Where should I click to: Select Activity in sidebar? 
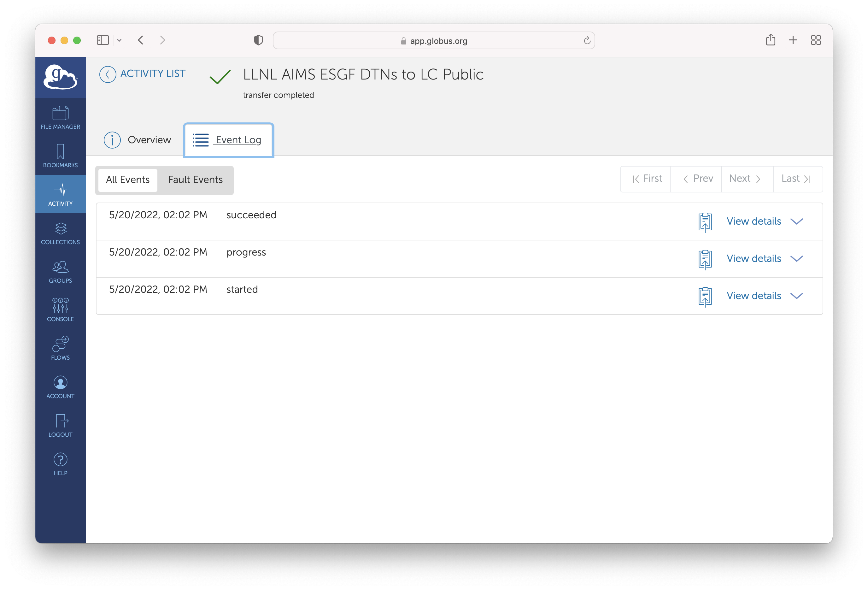61,195
